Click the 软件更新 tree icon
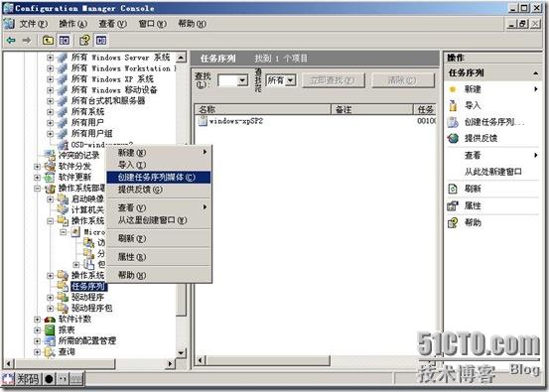 pos(50,177)
